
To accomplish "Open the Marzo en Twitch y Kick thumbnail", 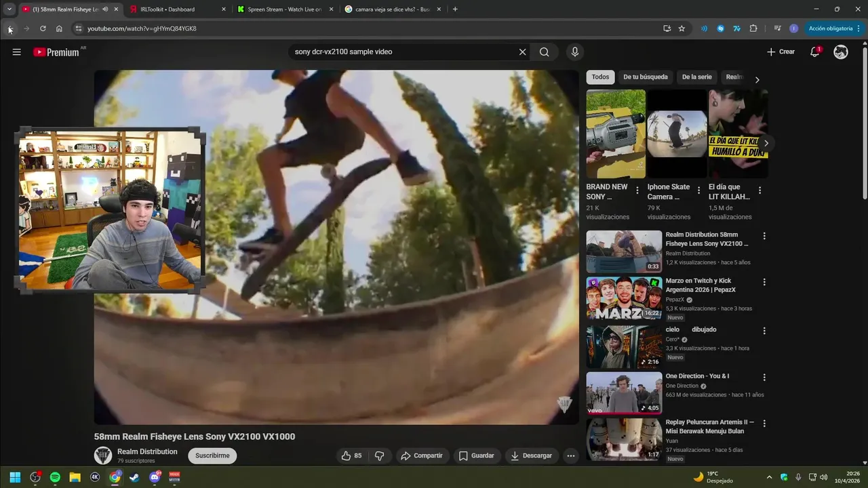I will (x=624, y=298).
